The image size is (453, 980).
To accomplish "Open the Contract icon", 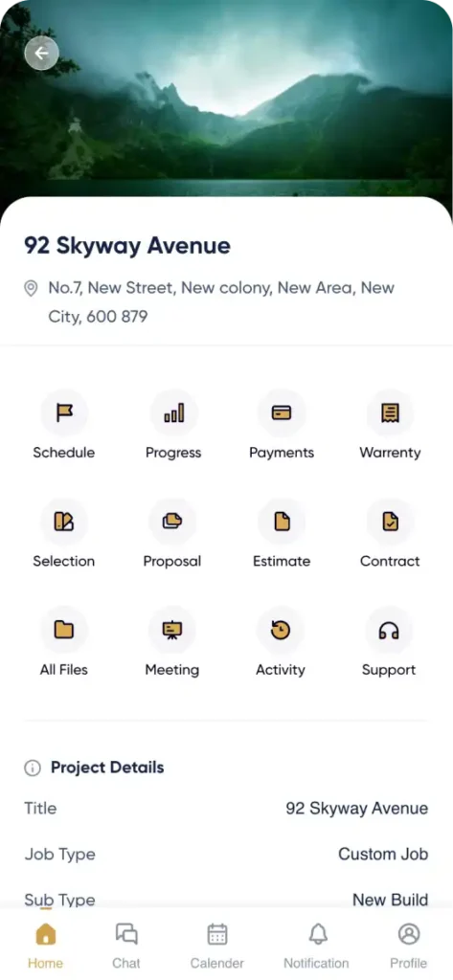I will click(x=390, y=522).
